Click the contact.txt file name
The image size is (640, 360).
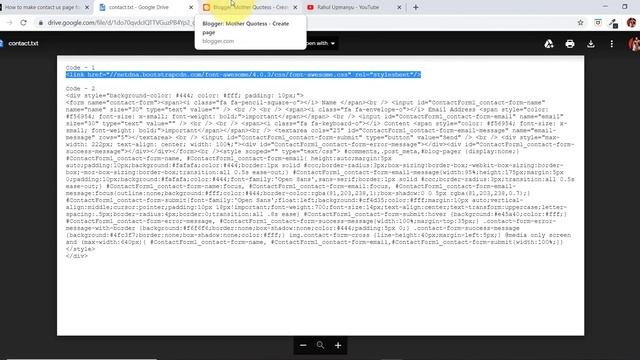pyautogui.click(x=23, y=43)
